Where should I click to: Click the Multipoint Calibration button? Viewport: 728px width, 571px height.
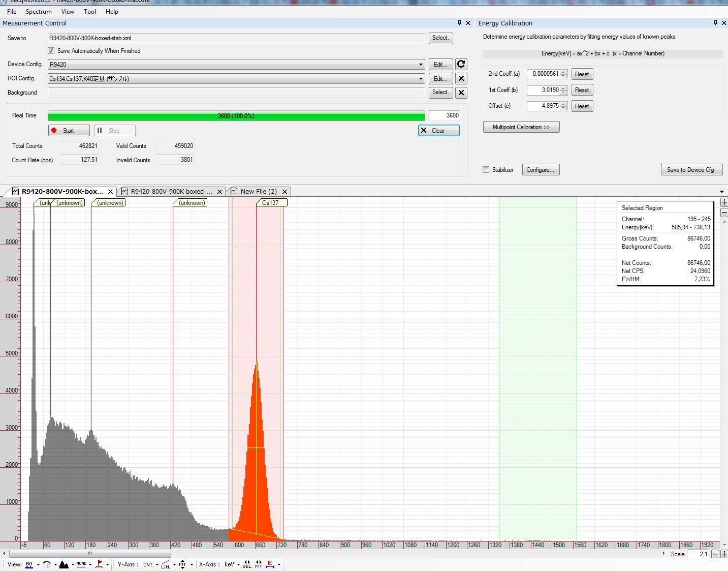pos(521,127)
